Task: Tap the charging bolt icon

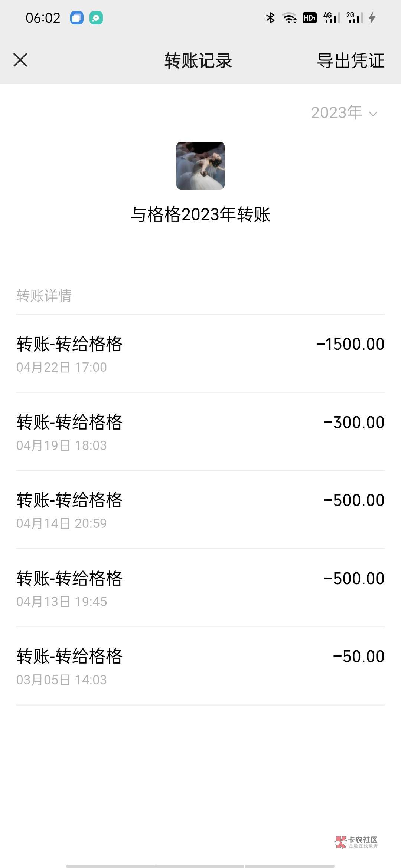Action: (x=372, y=18)
